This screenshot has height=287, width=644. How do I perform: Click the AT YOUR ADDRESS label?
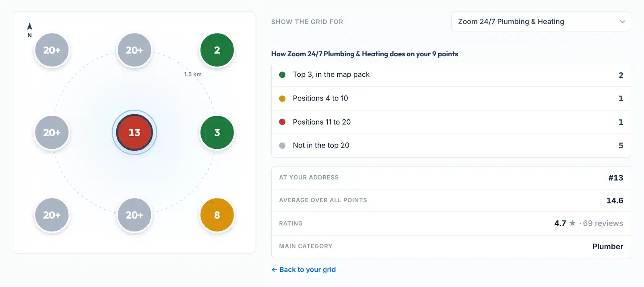[x=309, y=177]
